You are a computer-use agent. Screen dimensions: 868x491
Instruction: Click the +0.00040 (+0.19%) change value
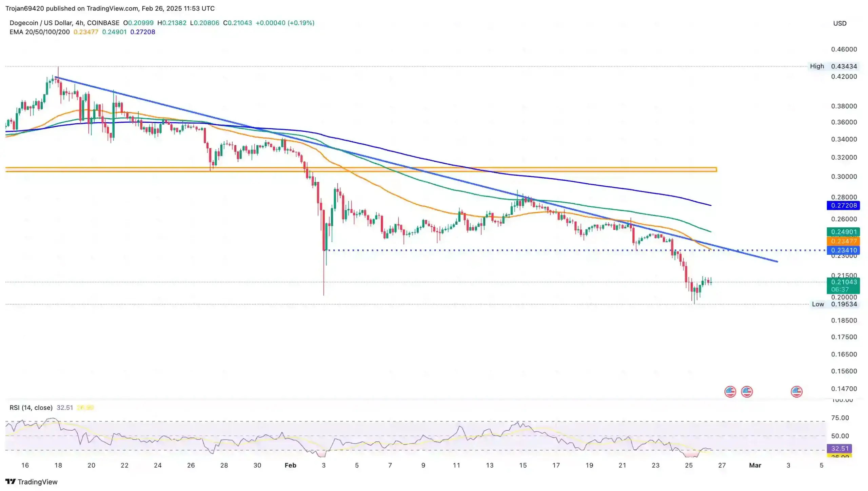click(285, 23)
